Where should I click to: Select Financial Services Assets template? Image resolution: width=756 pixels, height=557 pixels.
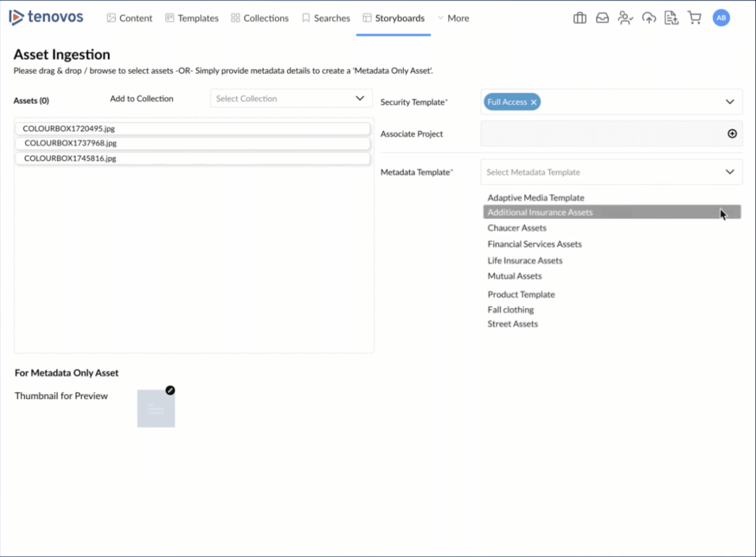(534, 244)
